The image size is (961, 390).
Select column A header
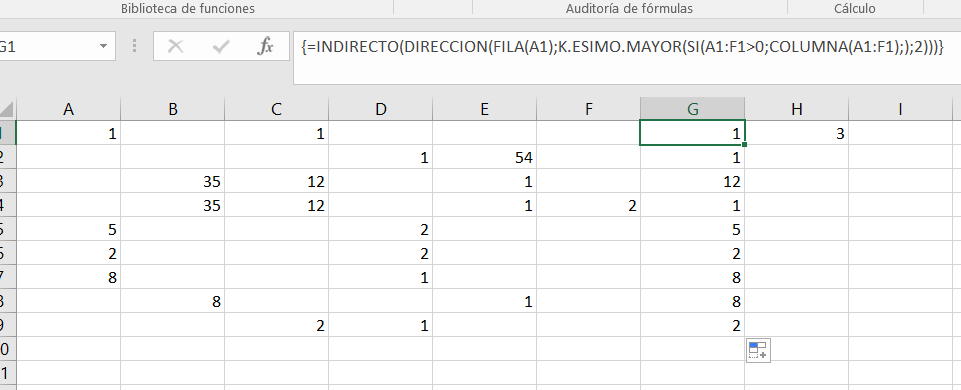click(69, 109)
